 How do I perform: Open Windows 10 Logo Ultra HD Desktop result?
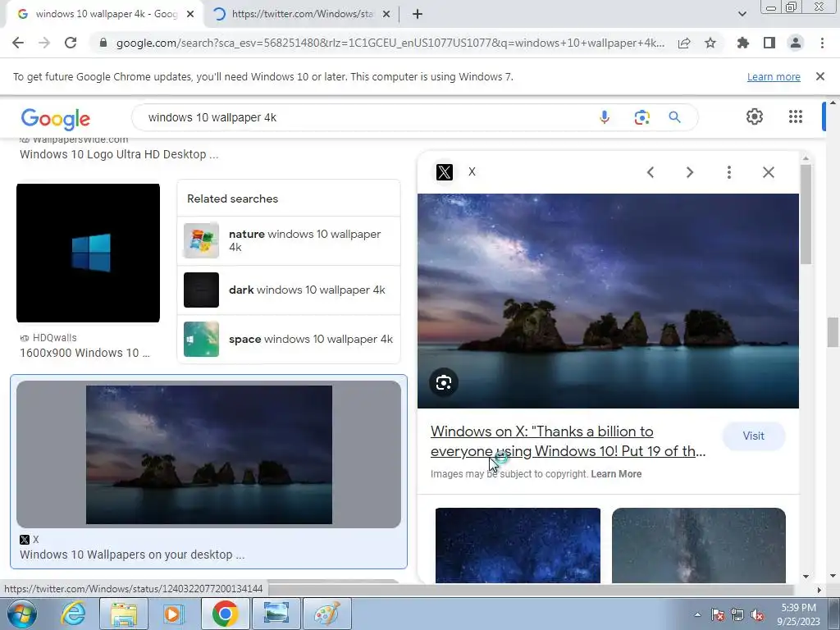119,154
